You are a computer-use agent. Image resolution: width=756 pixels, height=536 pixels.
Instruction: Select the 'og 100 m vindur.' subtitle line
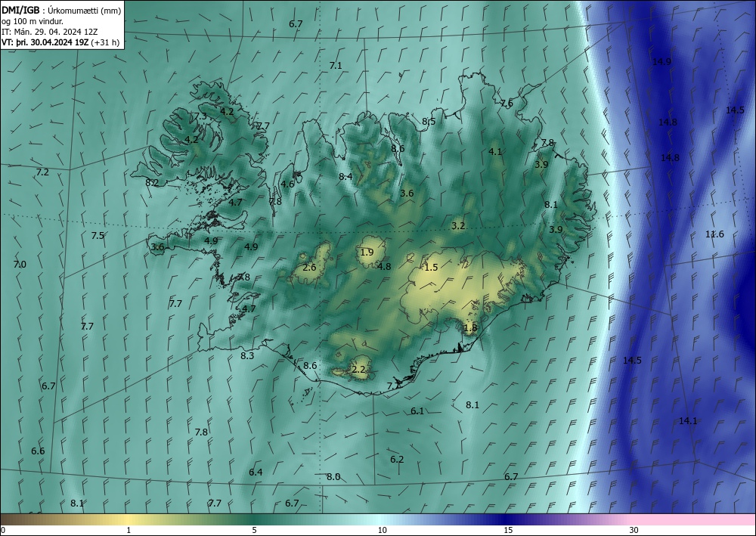(33, 20)
